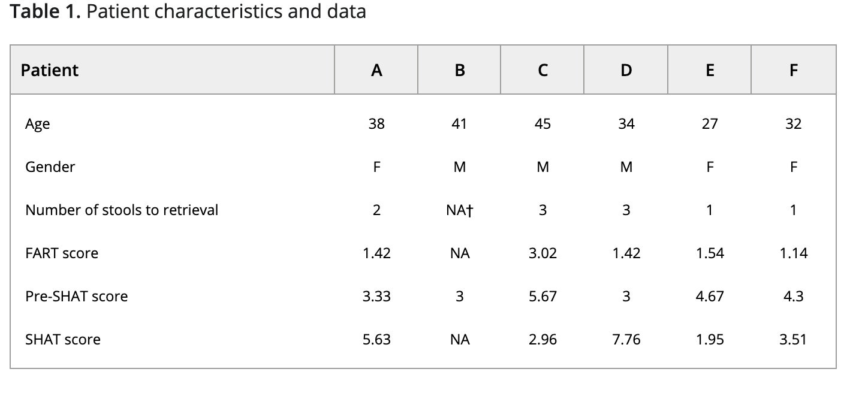Image resolution: width=868 pixels, height=393 pixels.
Task: Click column header F
Action: 793,70
